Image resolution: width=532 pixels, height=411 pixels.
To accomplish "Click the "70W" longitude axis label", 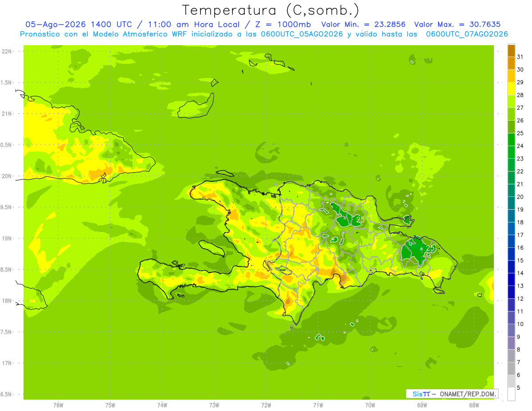I will tap(370, 405).
